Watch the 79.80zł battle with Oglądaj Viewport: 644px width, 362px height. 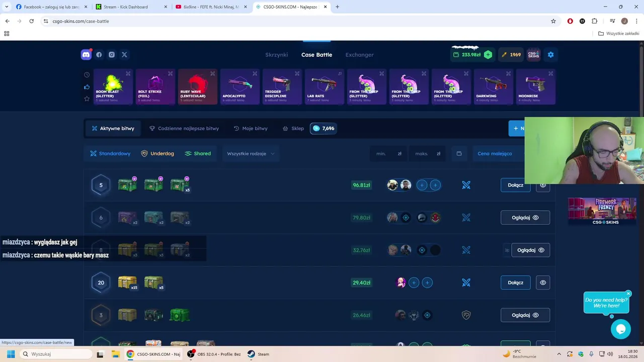[x=525, y=218]
